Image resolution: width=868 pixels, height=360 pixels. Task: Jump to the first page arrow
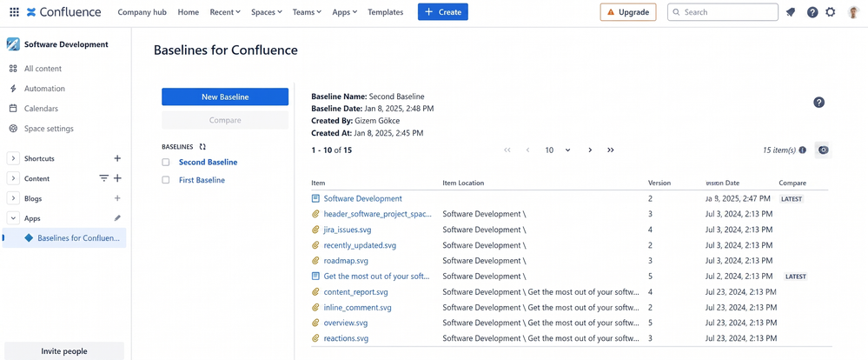click(x=507, y=150)
